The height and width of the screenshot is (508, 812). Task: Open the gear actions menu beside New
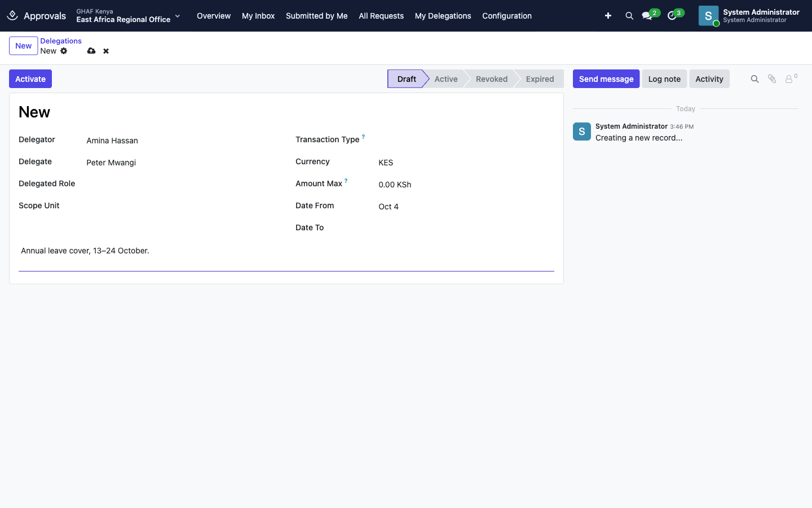pyautogui.click(x=64, y=51)
